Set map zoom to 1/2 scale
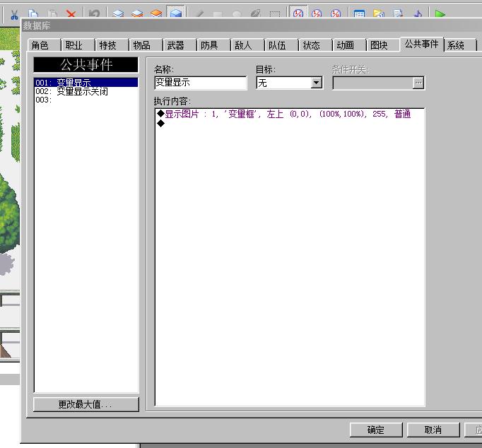 [x=317, y=14]
